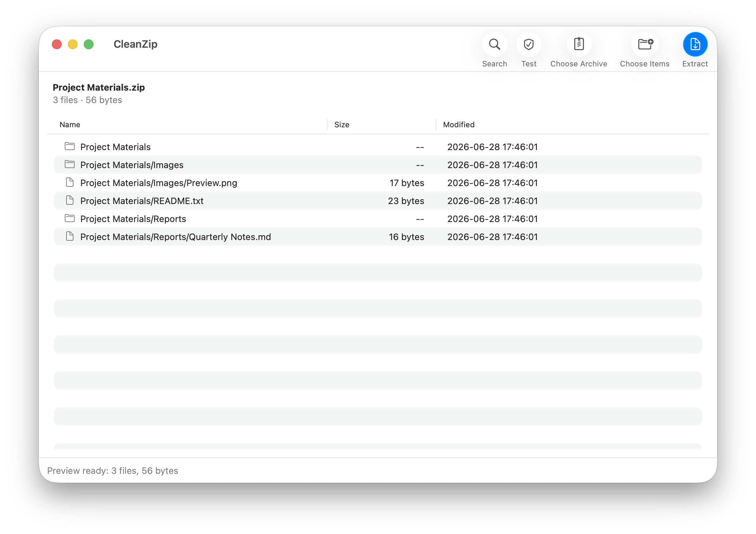Zoom the CleanZip window with green button
This screenshot has width=756, height=534.
pyautogui.click(x=89, y=44)
